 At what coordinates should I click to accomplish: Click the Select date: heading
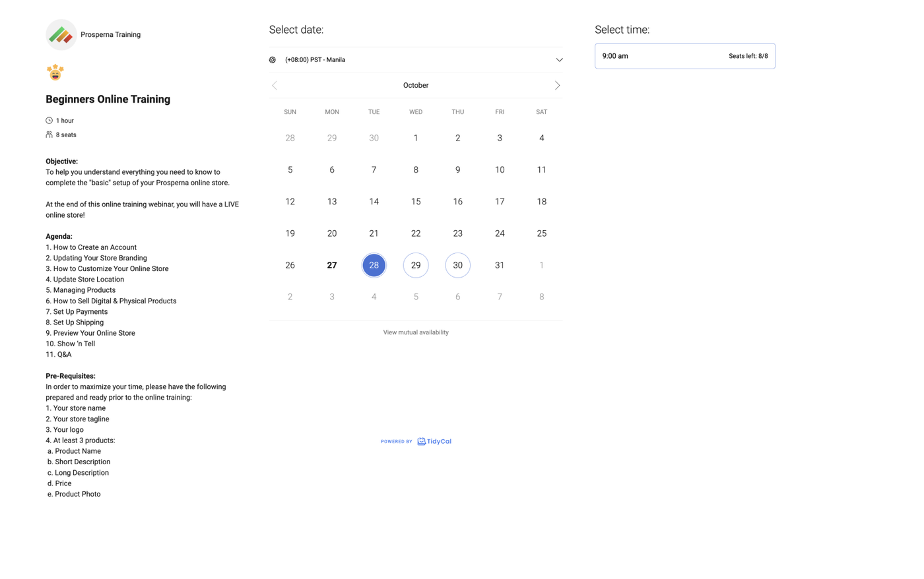pyautogui.click(x=296, y=30)
